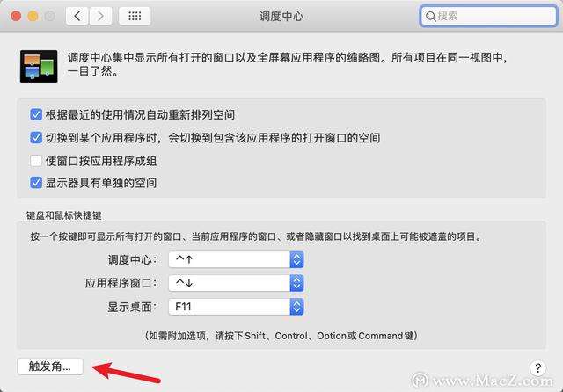Click the red close window button

pos(16,16)
